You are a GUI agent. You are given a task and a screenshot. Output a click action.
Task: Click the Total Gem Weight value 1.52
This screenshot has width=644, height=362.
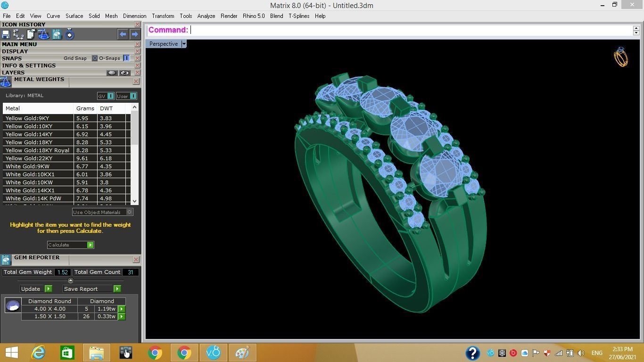coord(62,272)
